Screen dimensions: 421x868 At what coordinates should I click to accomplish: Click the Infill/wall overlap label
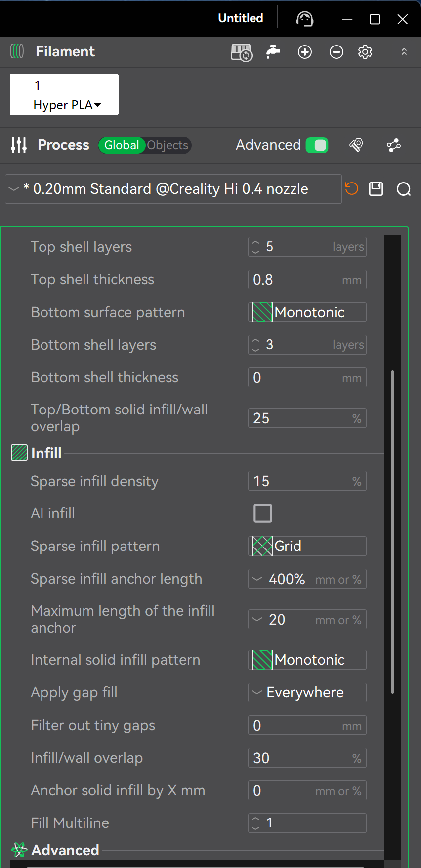pyautogui.click(x=87, y=758)
